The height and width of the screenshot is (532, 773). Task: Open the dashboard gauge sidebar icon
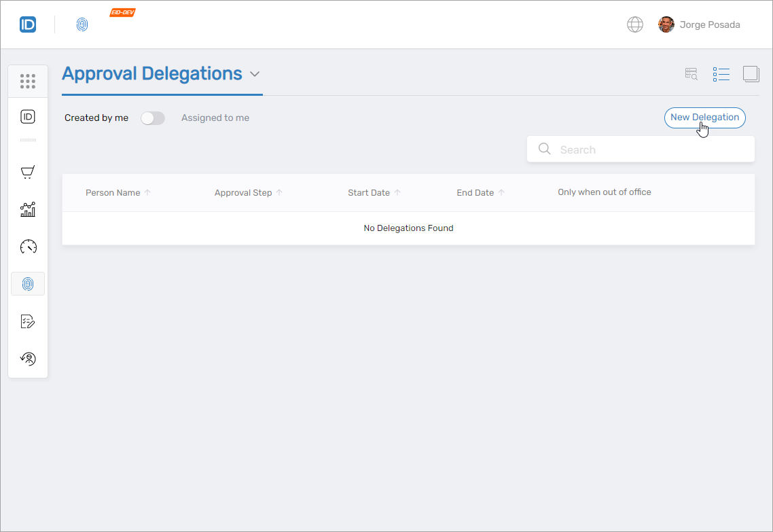28,247
